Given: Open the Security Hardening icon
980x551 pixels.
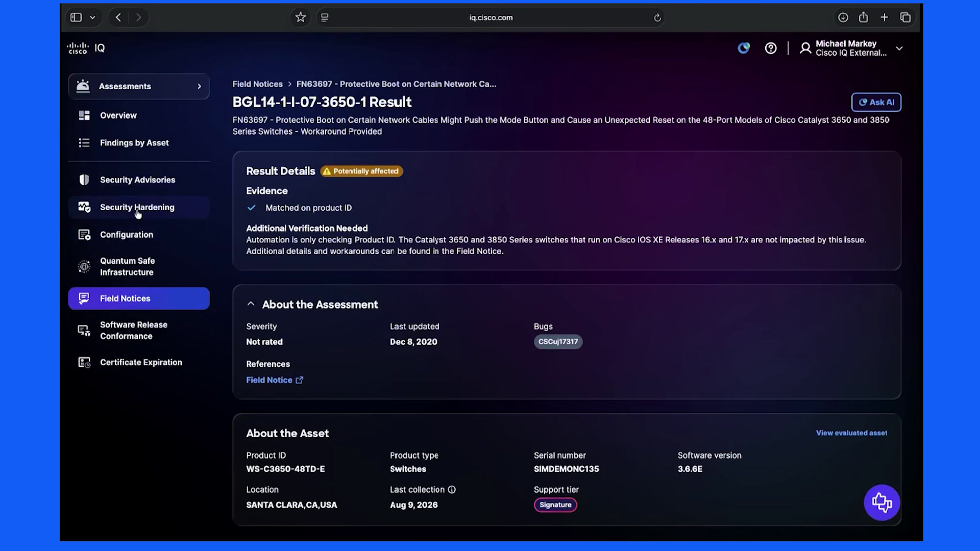Looking at the screenshot, I should 84,207.
